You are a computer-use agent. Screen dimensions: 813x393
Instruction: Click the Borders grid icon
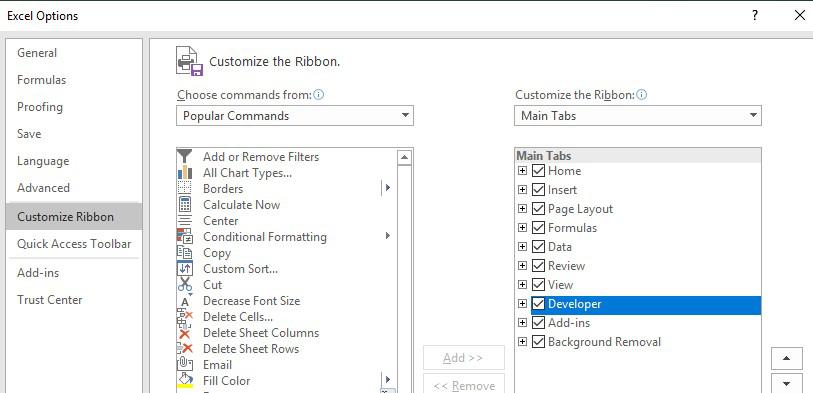185,189
